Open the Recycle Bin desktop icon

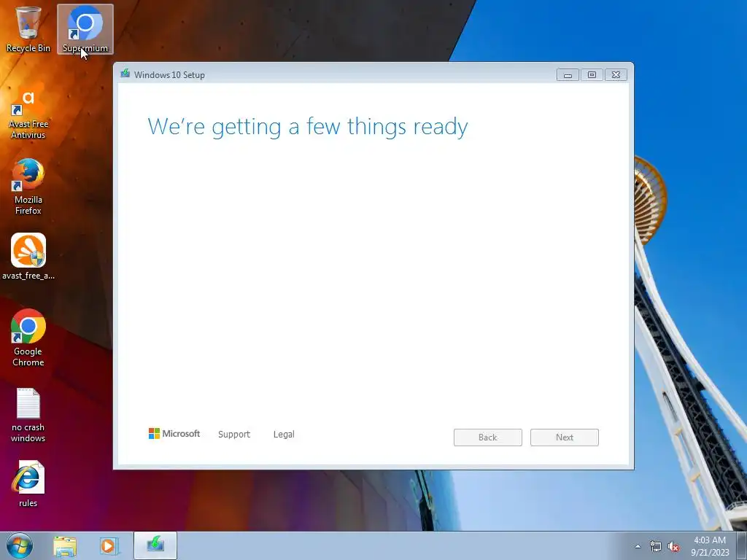28,28
